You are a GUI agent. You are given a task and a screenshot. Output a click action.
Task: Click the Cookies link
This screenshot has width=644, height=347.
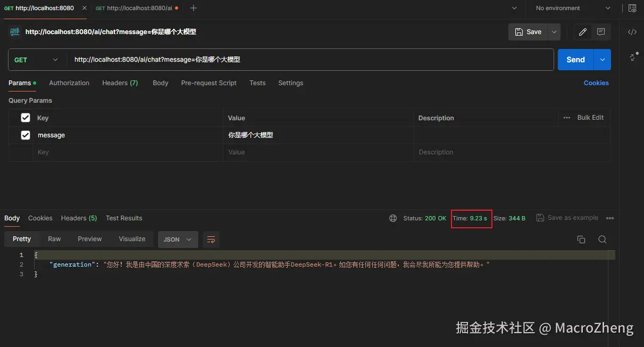pyautogui.click(x=596, y=83)
